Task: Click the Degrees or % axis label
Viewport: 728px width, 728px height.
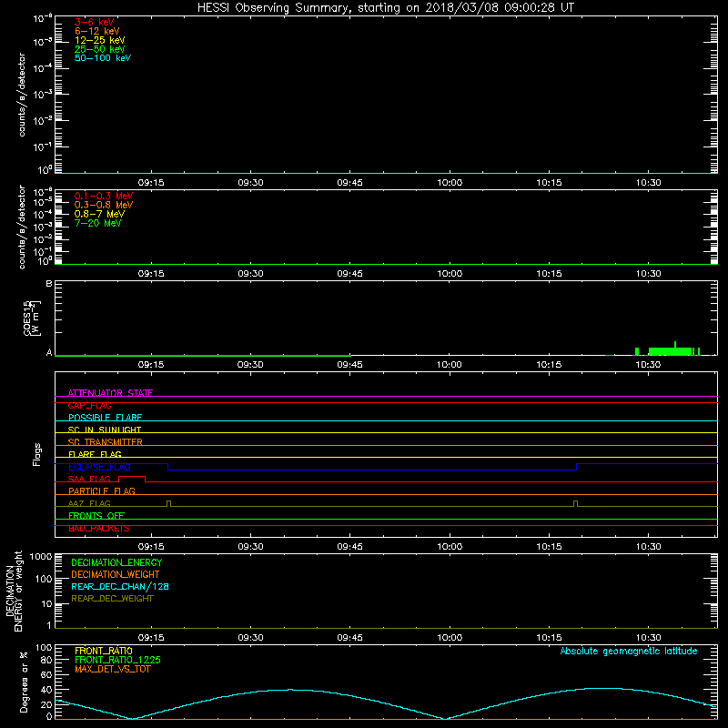Action: point(24,682)
